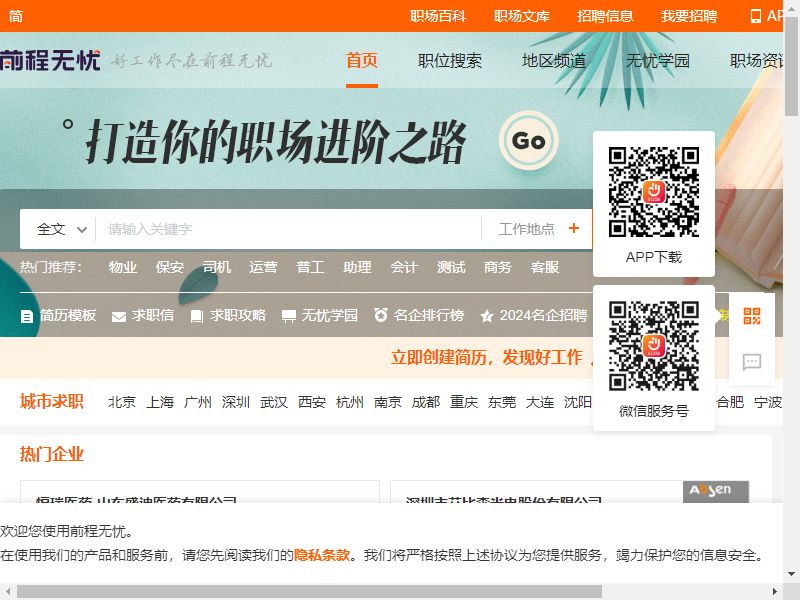Click the hot keyword 司机

point(216,267)
